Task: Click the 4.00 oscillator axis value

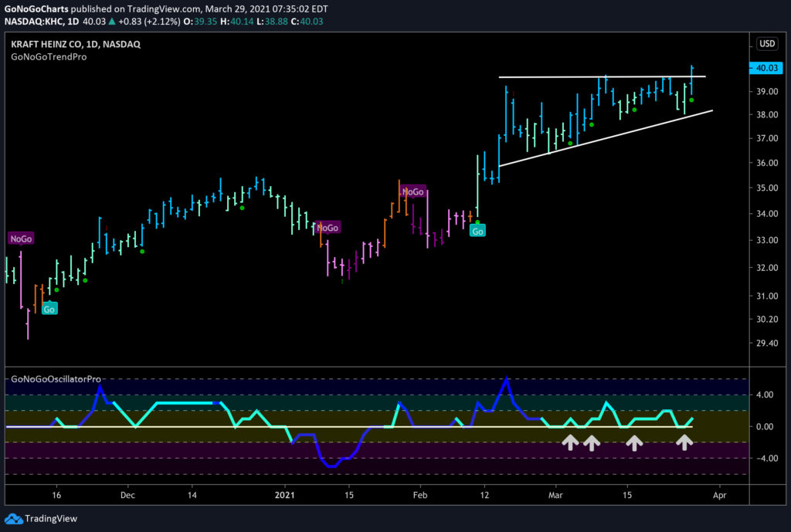Action: click(766, 395)
